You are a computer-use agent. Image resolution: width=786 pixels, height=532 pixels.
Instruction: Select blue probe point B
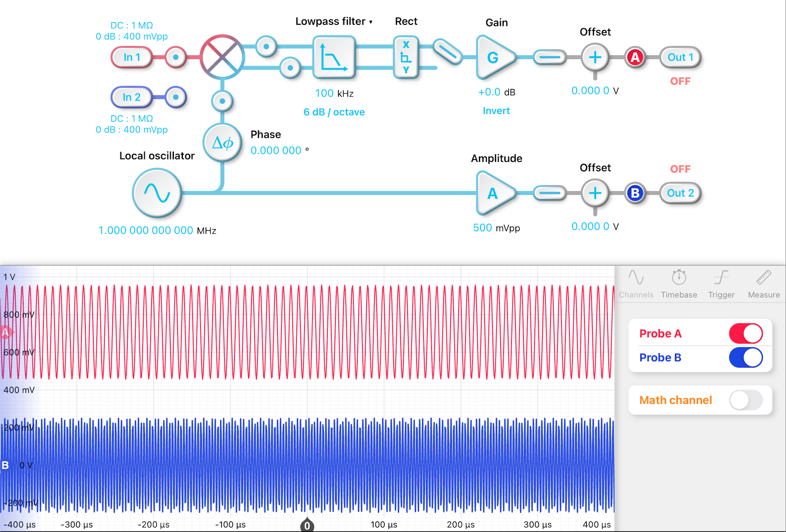coord(635,193)
